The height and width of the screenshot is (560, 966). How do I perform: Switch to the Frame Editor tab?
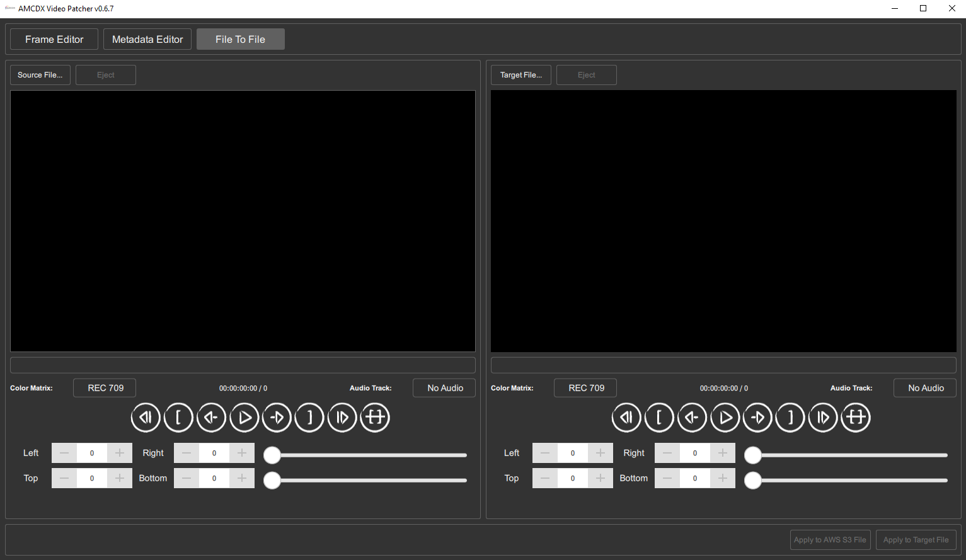pyautogui.click(x=54, y=39)
